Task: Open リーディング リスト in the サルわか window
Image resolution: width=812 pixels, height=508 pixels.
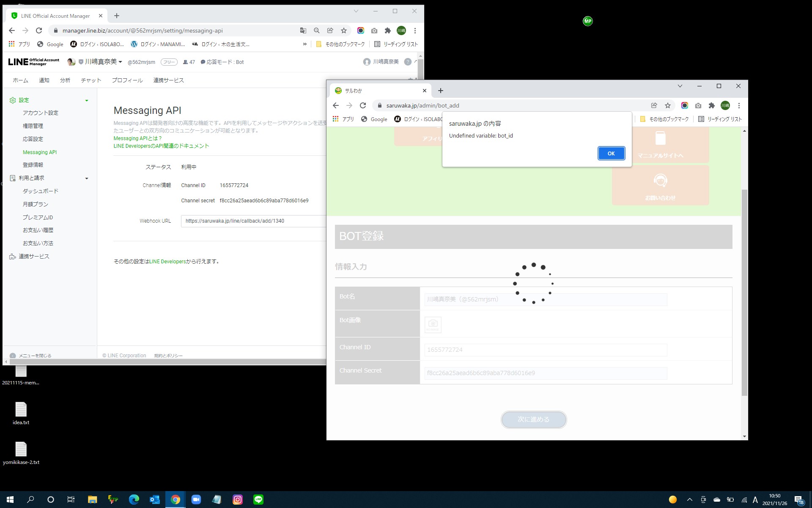Action: 720,119
